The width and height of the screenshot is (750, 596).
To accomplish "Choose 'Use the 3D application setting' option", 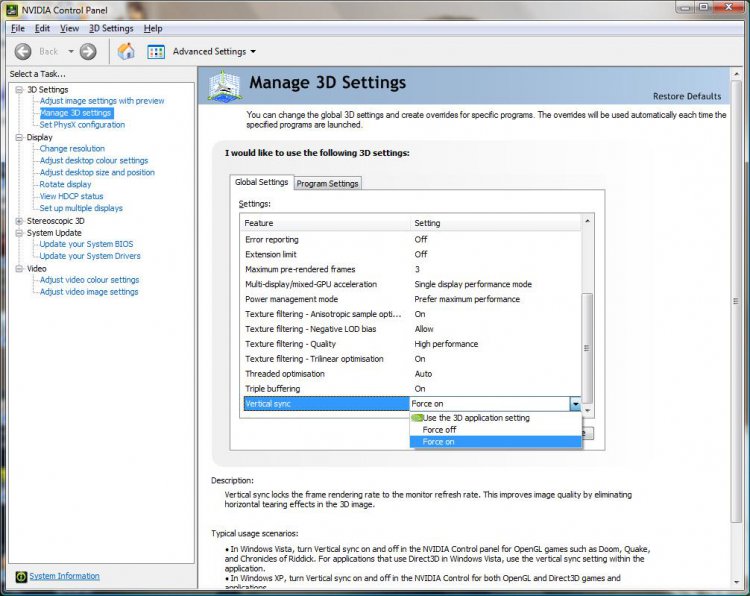I will pos(496,418).
